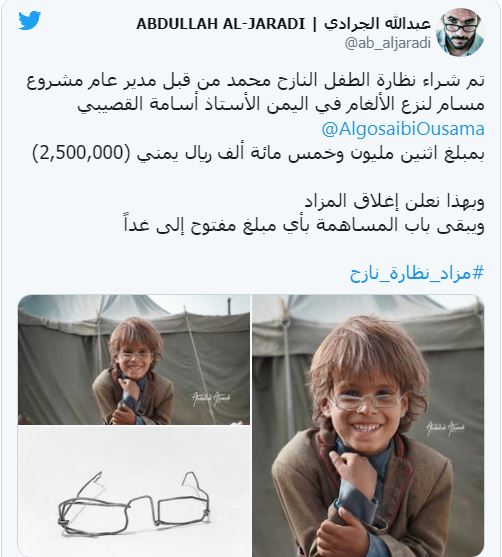
Task: Open the small boy-by-tent photo thumbnail
Action: pos(134,359)
